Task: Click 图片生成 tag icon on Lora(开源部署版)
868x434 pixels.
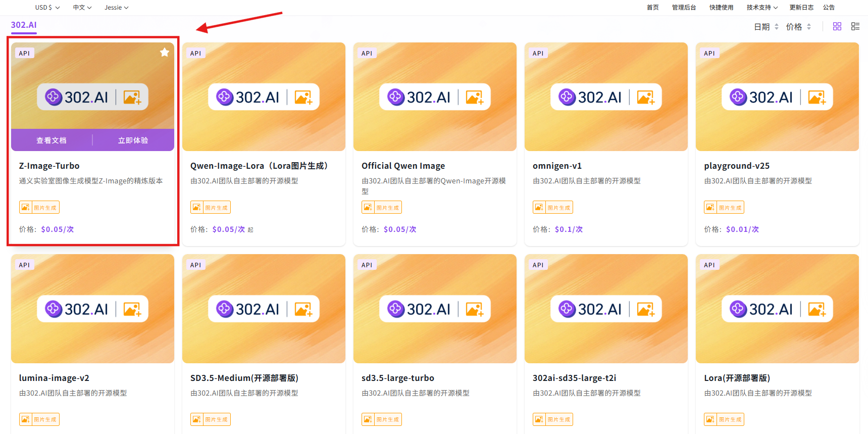Action: 710,419
